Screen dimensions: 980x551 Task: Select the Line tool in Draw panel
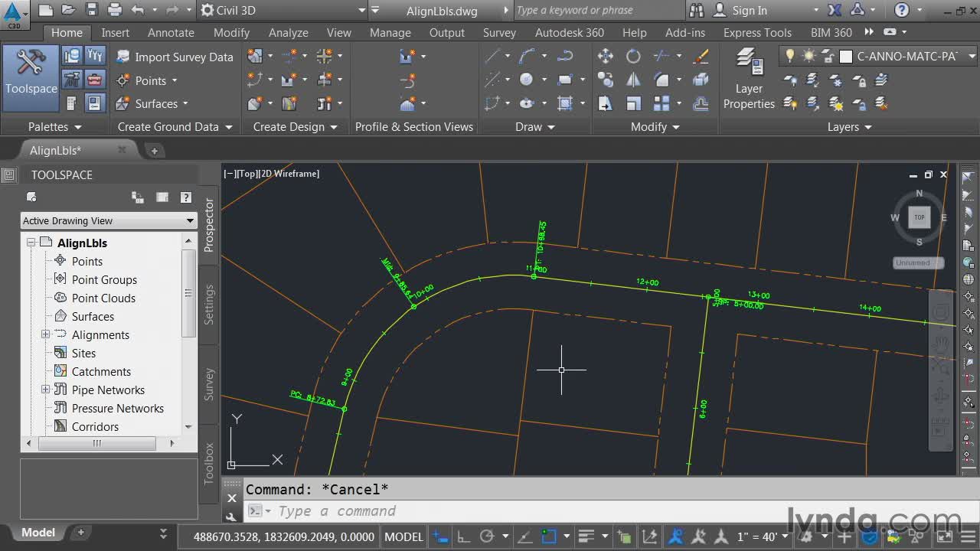click(492, 56)
